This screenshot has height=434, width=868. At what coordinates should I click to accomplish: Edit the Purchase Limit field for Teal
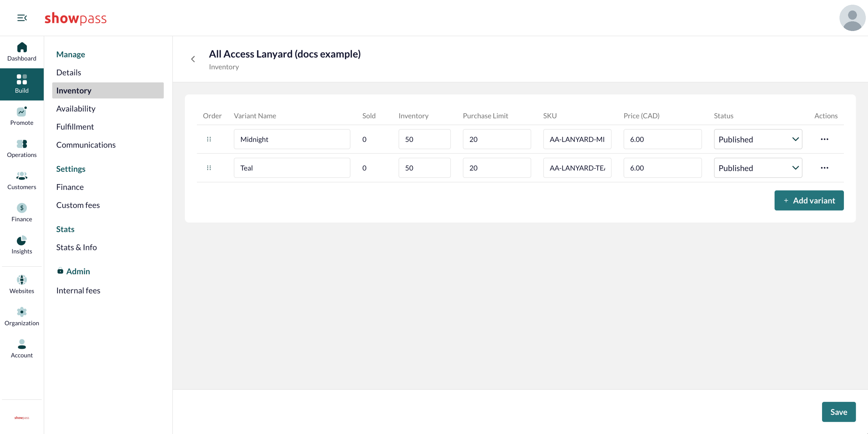pyautogui.click(x=497, y=168)
